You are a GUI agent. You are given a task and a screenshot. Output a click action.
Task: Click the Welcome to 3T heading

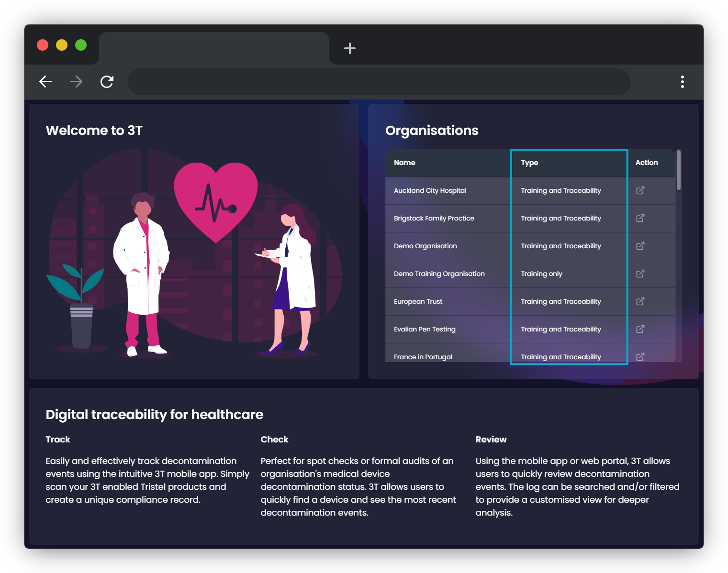point(94,130)
